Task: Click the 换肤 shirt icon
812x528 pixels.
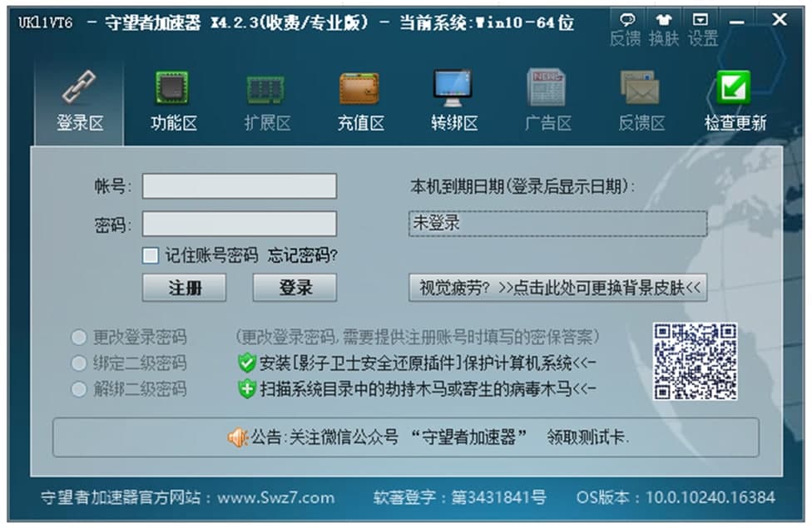Action: [663, 30]
